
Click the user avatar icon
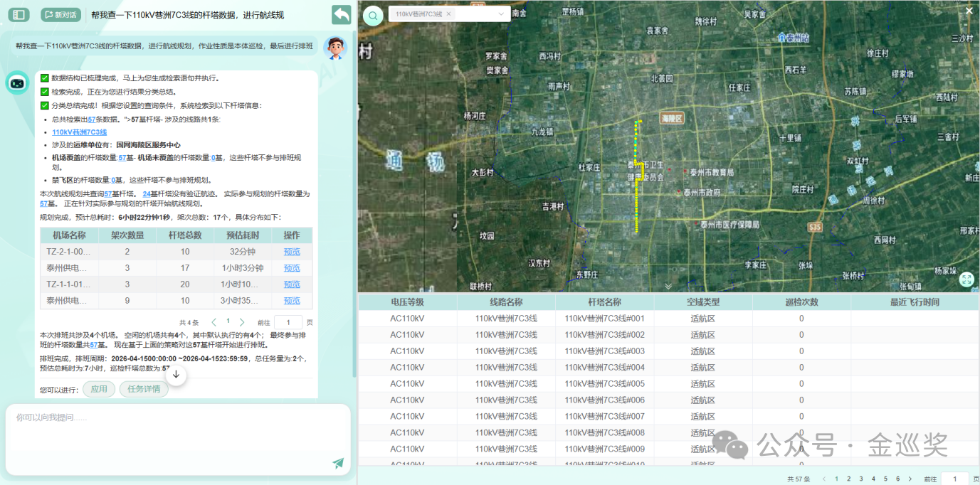[334, 47]
